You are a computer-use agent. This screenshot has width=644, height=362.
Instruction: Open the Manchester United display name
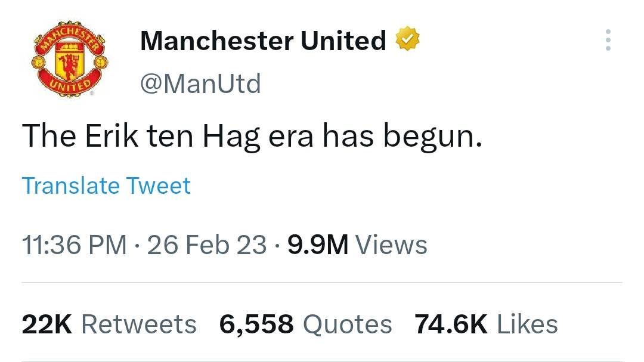click(x=263, y=41)
